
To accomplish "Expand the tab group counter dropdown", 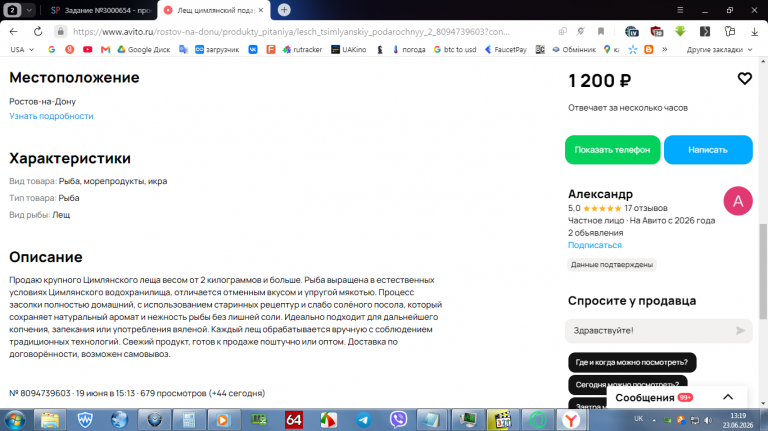I will pyautogui.click(x=29, y=10).
